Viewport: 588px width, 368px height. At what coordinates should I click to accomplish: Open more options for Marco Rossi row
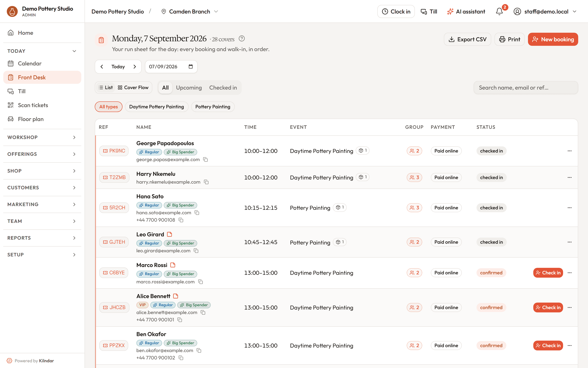click(x=570, y=273)
